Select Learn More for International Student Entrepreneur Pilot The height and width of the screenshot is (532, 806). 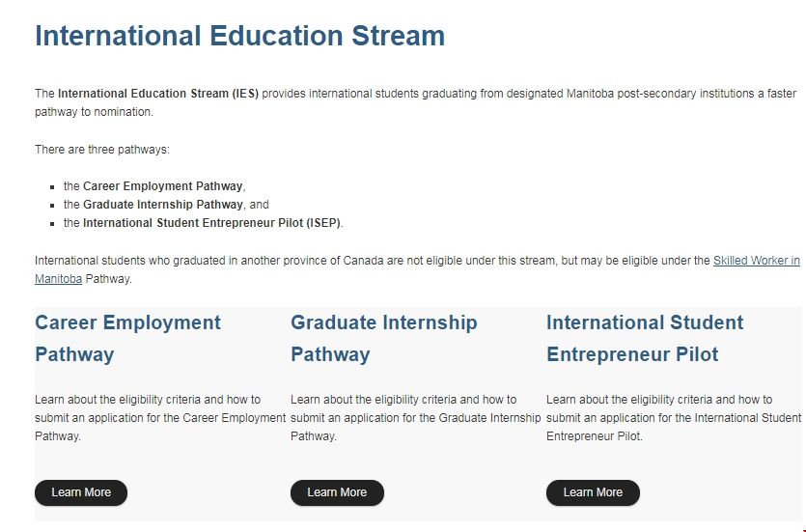coord(593,492)
